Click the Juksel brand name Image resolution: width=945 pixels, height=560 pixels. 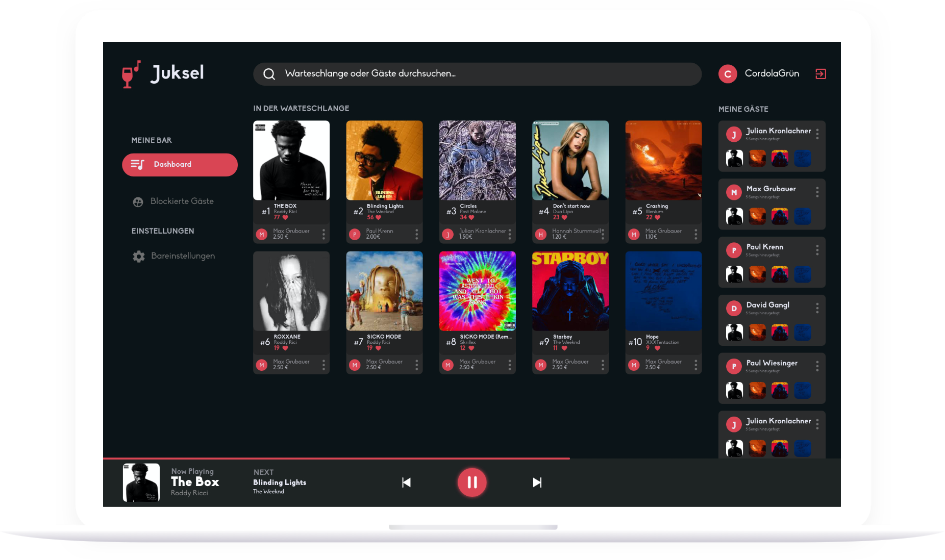click(x=177, y=73)
